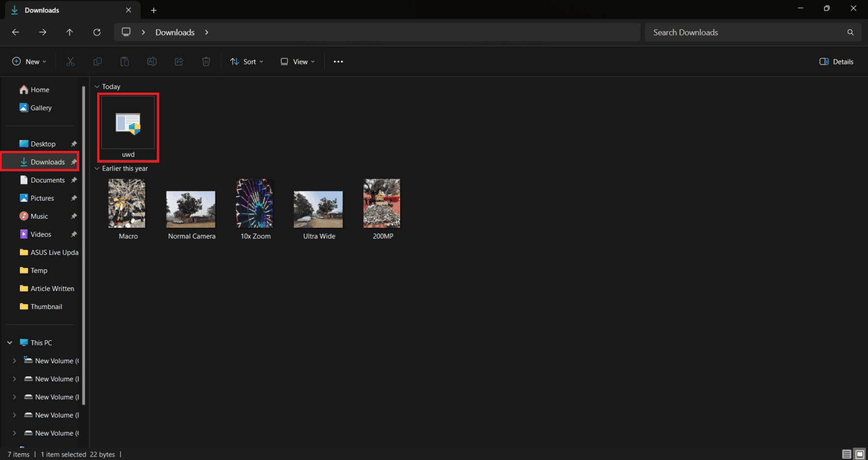This screenshot has width=868, height=460.
Task: Click the Search Downloads field
Action: coord(746,32)
